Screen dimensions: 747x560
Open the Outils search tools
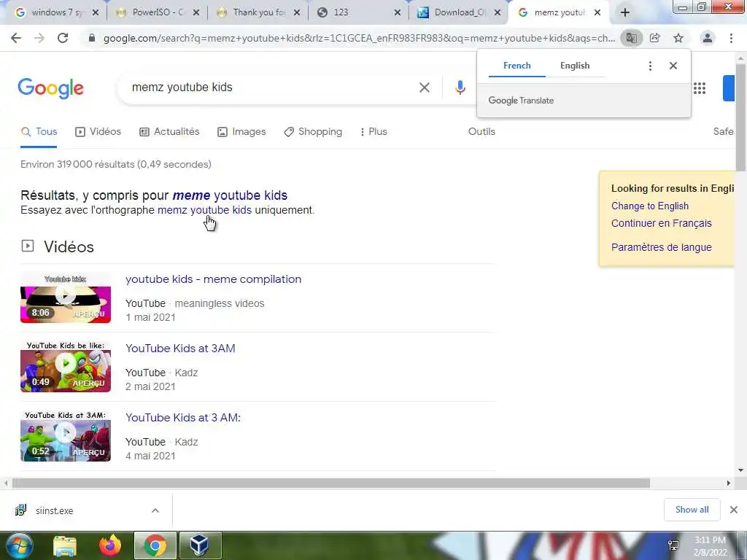(x=481, y=132)
